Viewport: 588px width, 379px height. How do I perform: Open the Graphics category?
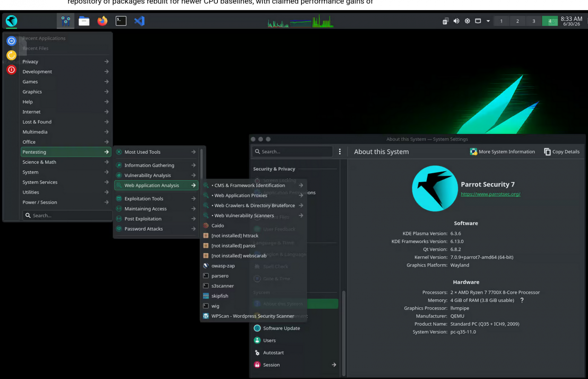tap(66, 92)
